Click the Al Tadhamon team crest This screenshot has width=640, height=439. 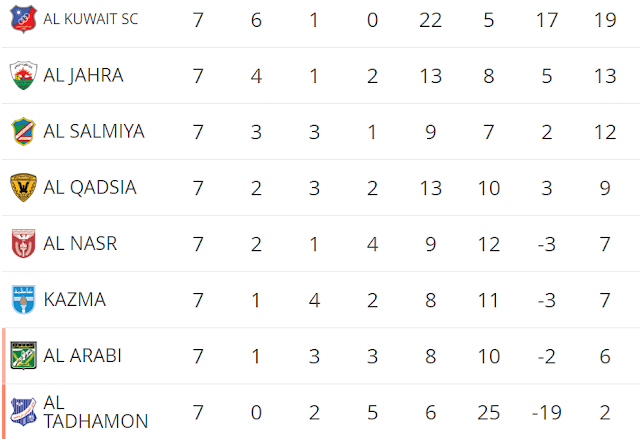(x=22, y=411)
